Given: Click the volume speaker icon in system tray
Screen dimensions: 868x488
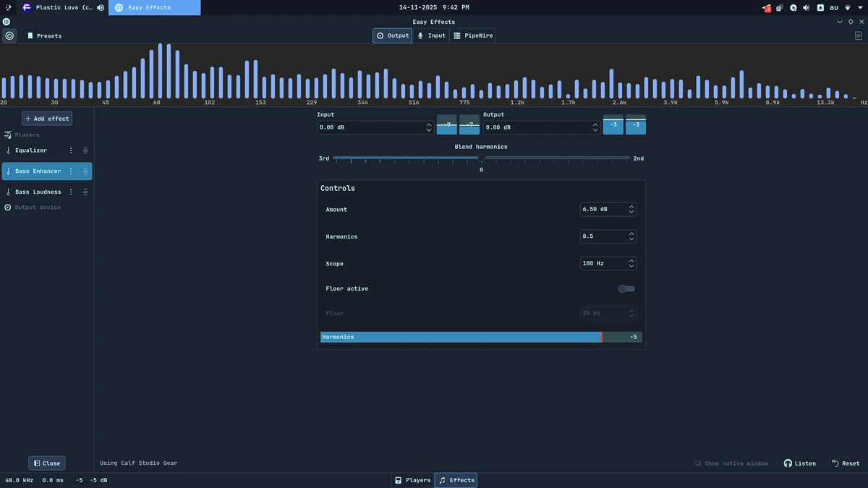Looking at the screenshot, I should tap(807, 8).
